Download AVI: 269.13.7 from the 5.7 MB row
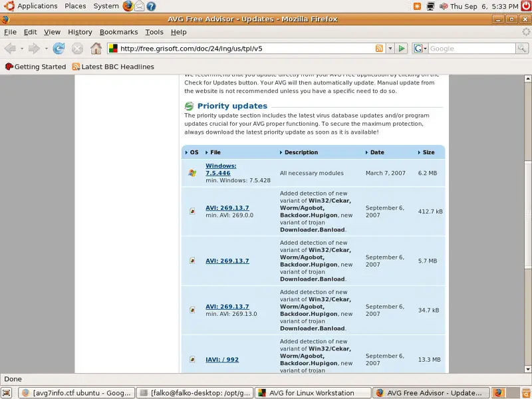 227,261
